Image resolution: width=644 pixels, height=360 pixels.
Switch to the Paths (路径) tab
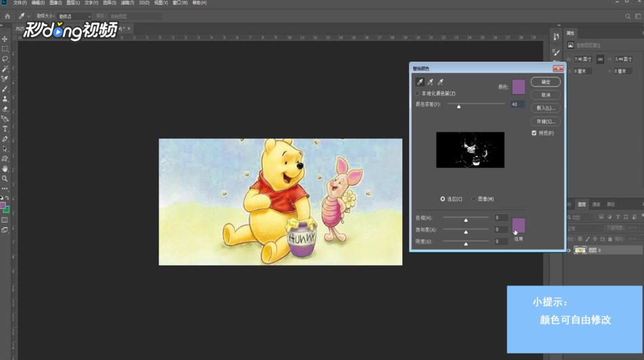coord(611,204)
